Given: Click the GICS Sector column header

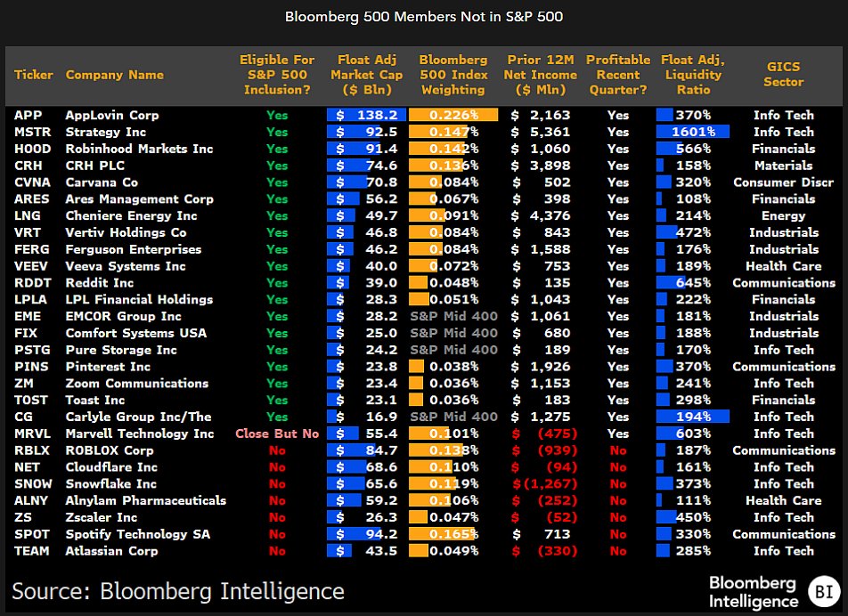Looking at the screenshot, I should (x=783, y=75).
